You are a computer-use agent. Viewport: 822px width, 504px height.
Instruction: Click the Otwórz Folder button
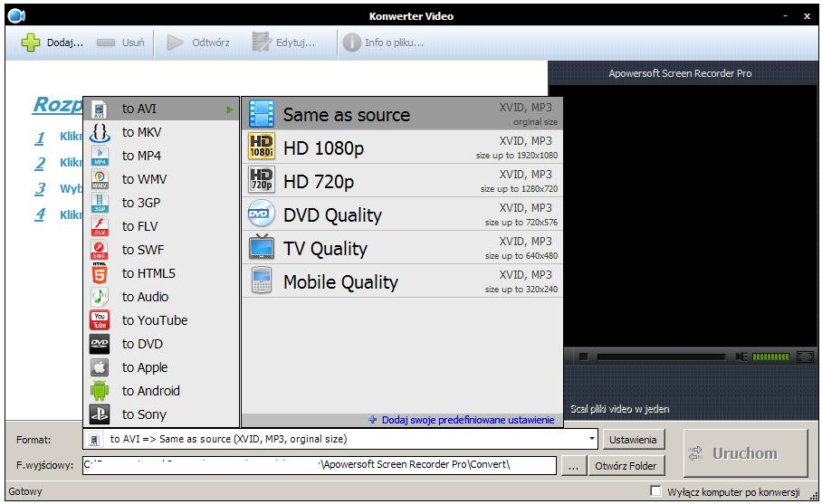626,466
